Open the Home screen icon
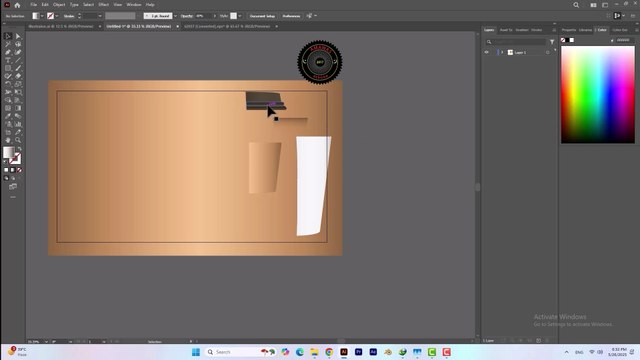 [17, 5]
